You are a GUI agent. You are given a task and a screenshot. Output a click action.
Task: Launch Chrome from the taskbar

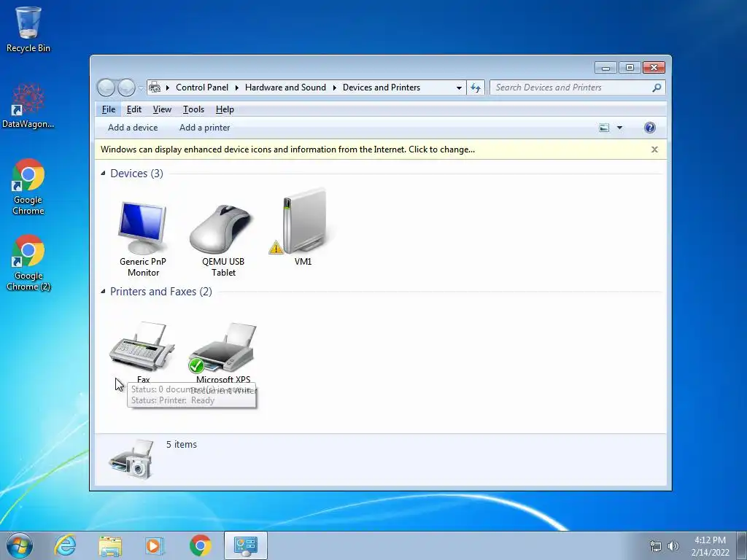point(200,545)
